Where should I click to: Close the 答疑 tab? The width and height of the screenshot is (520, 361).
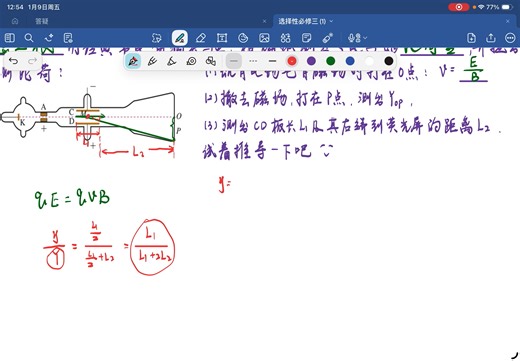tap(264, 21)
